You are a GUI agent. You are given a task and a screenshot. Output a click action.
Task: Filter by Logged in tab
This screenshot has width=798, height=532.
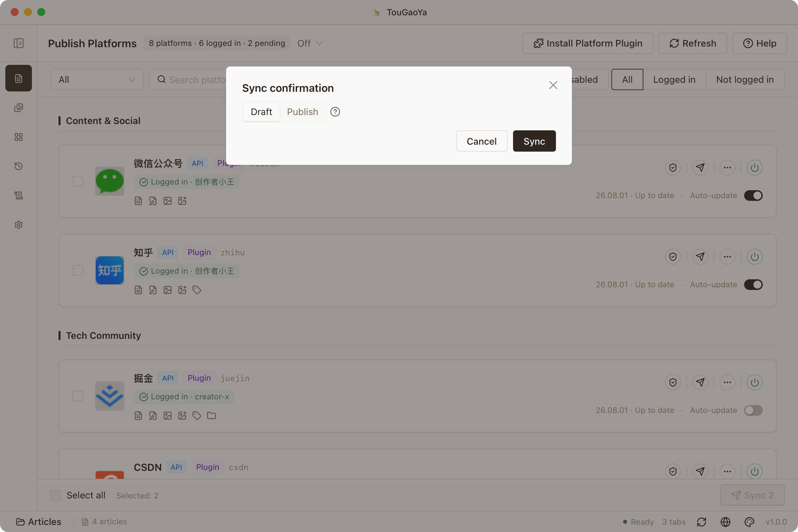tap(674, 80)
